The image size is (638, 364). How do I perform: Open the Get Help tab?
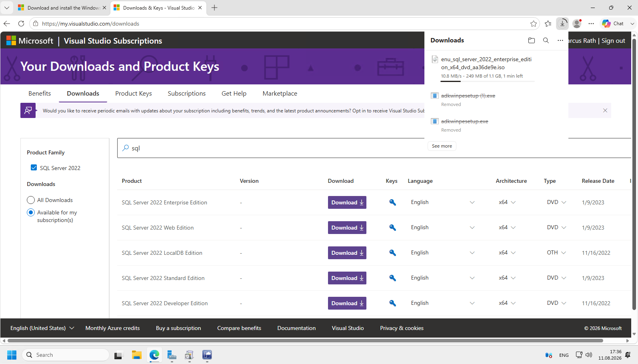pyautogui.click(x=234, y=94)
